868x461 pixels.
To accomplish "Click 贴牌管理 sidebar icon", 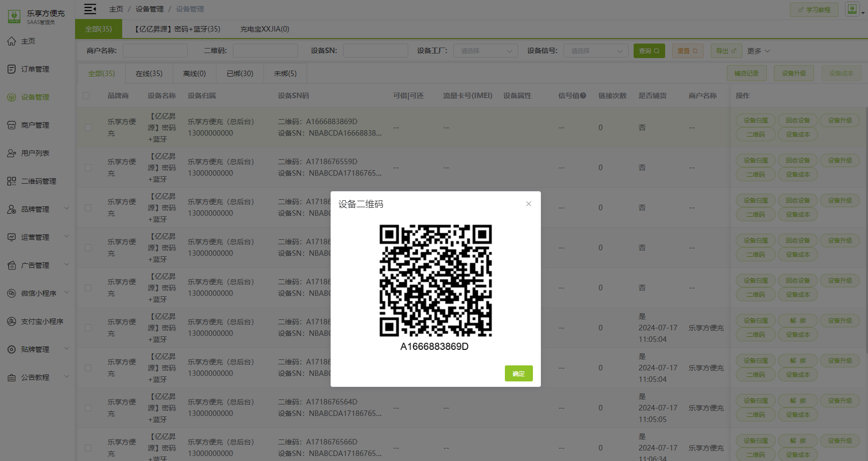I will tap(12, 349).
